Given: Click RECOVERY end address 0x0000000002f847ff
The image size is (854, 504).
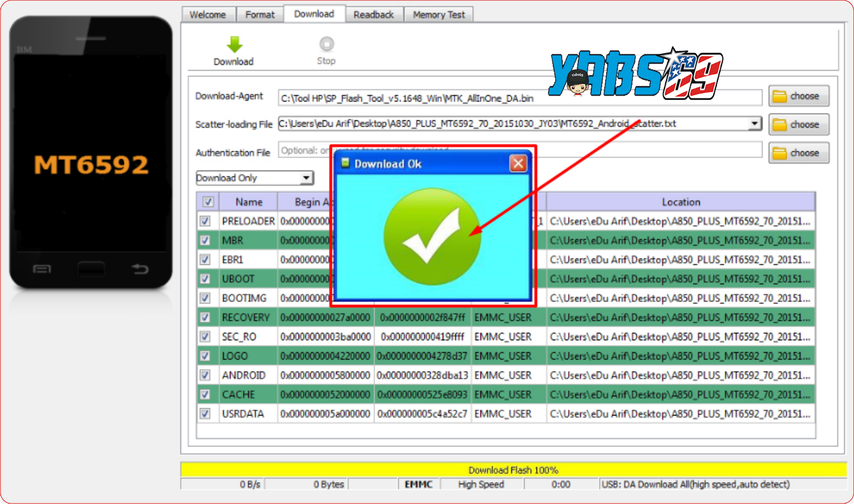Looking at the screenshot, I should [423, 317].
